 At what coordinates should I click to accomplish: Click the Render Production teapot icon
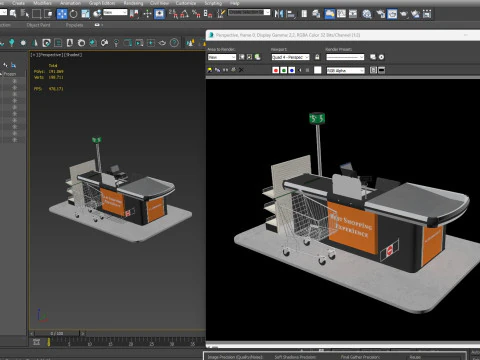click(404, 14)
